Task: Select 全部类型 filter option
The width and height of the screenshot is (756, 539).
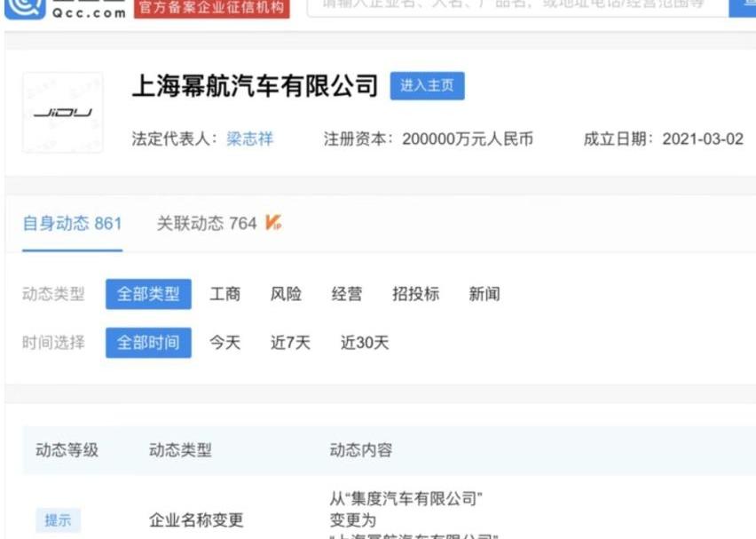Action: (148, 295)
